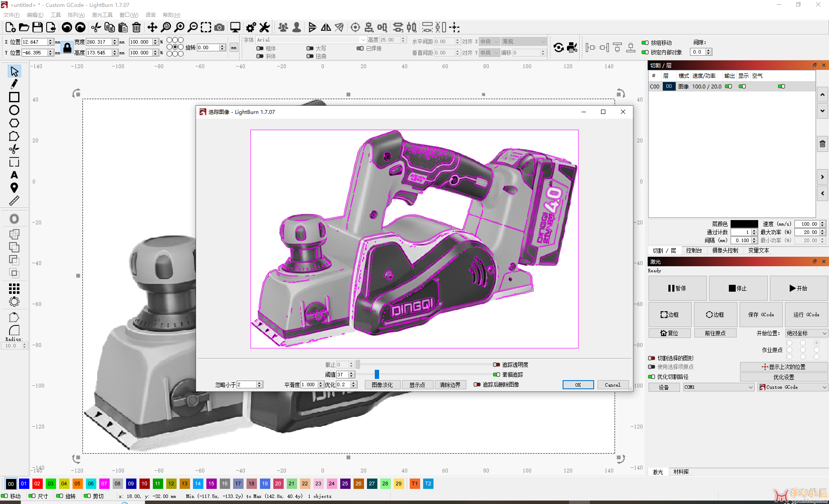The height and width of the screenshot is (504, 829).
Task: Click the layer delete trash icon
Action: click(x=823, y=144)
